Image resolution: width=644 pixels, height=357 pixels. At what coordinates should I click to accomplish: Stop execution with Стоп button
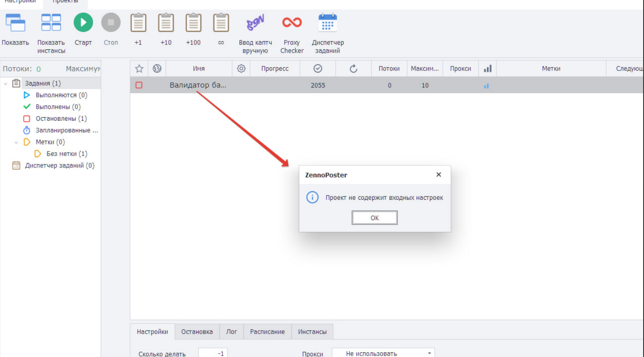(111, 23)
